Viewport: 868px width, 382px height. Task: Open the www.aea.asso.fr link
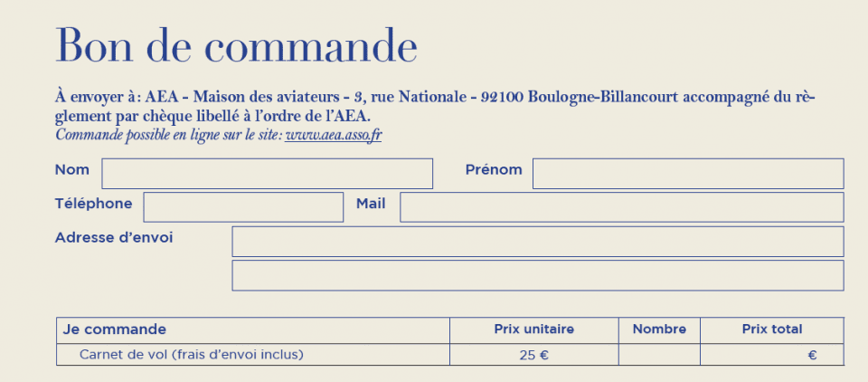point(334,135)
